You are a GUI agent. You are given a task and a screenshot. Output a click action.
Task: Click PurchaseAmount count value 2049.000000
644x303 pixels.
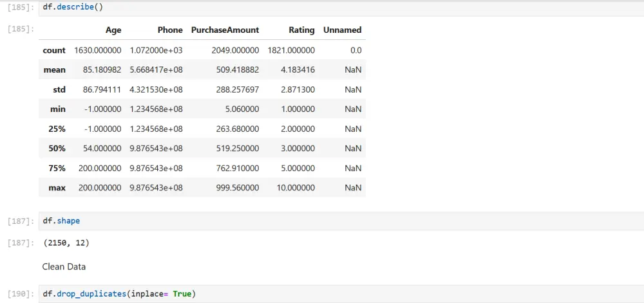tap(235, 50)
